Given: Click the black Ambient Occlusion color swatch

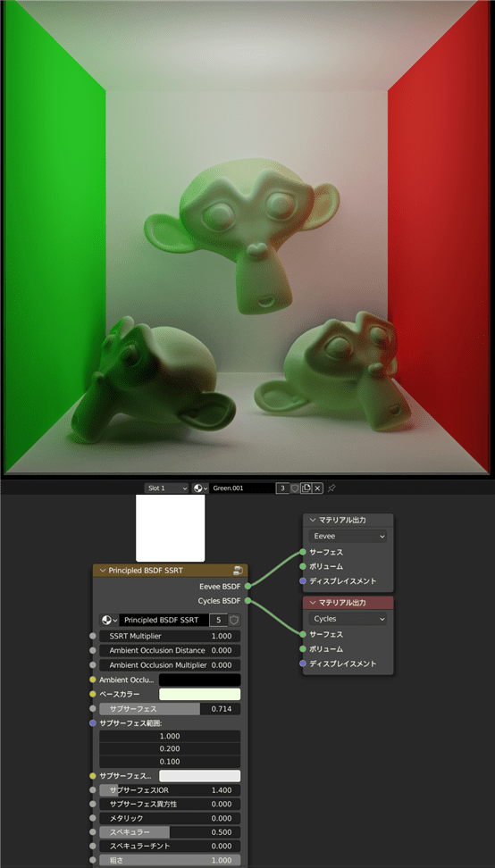Looking at the screenshot, I should 200,680.
